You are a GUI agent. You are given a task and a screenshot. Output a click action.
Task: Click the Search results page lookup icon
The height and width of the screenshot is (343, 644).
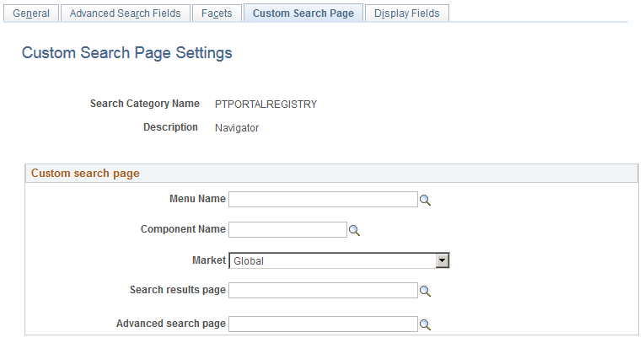(x=426, y=291)
